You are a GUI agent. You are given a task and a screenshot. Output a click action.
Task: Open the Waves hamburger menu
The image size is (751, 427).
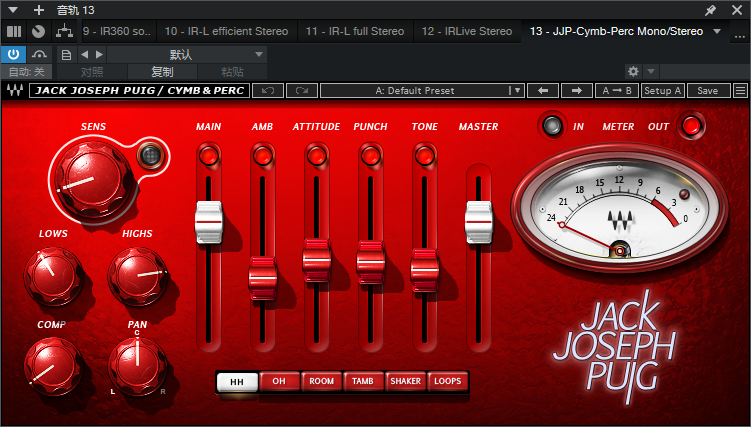(x=740, y=90)
